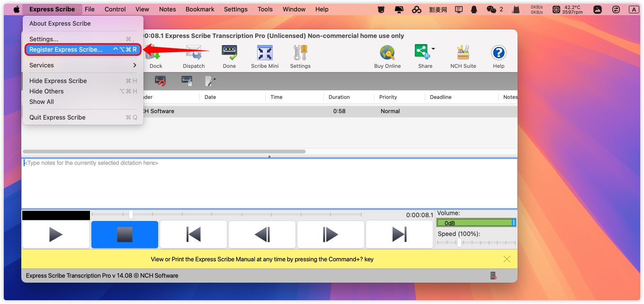Open the notes pencil dropdown in secondary toolbar
Image resolution: width=644 pixels, height=304 pixels.
coord(210,81)
